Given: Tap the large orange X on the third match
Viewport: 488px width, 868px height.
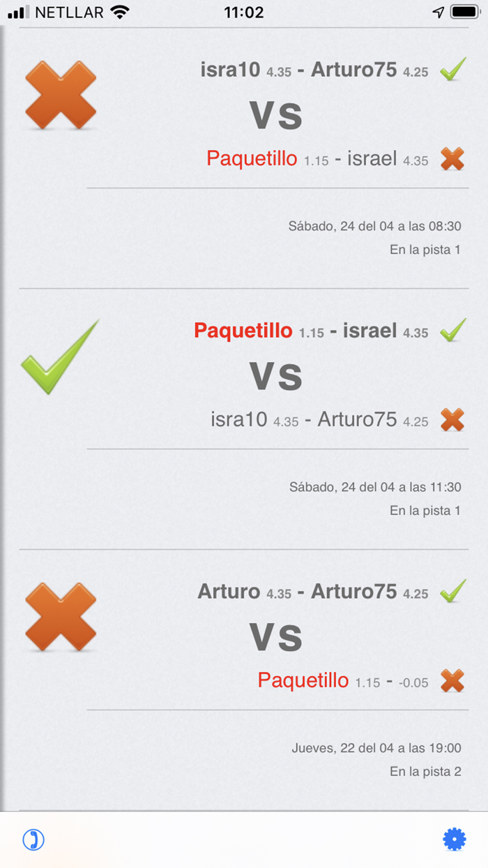Looking at the screenshot, I should 60,618.
